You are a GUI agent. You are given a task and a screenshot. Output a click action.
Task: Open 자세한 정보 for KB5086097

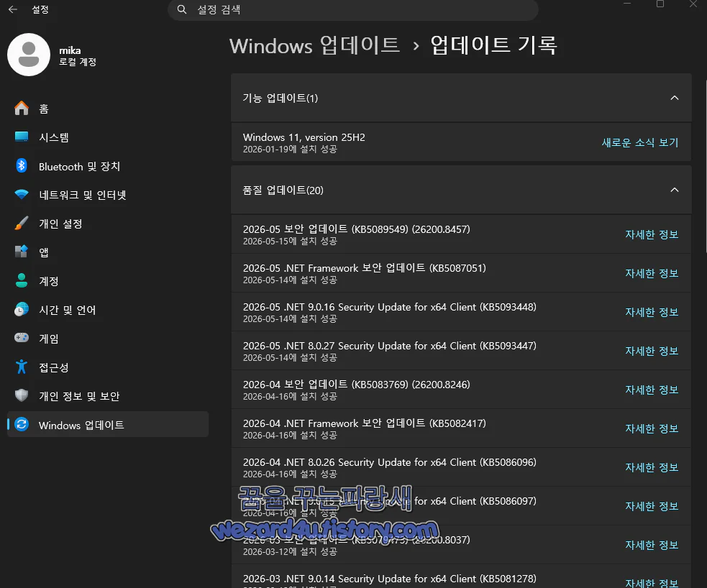pyautogui.click(x=652, y=506)
